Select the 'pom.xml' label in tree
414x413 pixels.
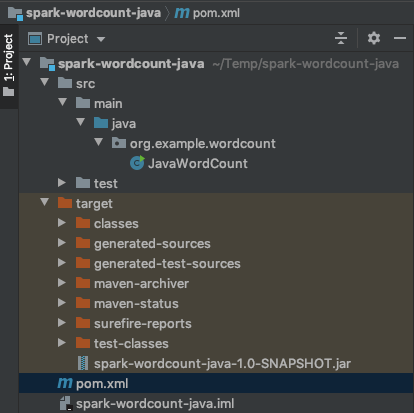[102, 384]
